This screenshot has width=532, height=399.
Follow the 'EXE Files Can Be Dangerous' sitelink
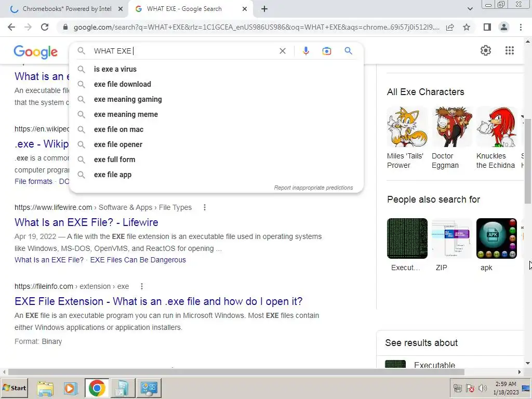(x=138, y=260)
